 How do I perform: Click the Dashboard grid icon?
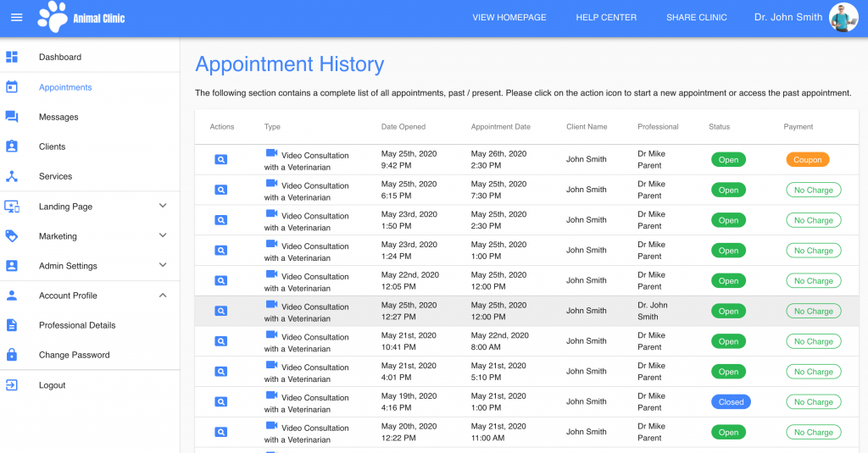(12, 57)
